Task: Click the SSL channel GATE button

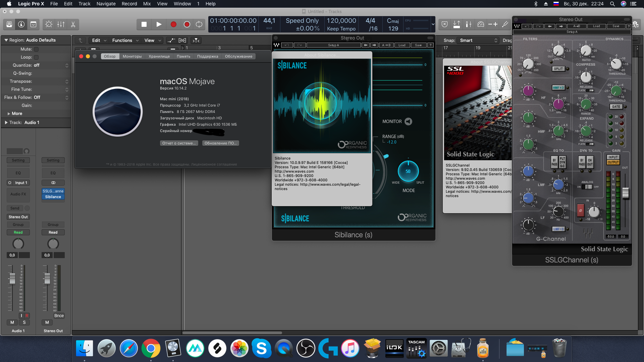Action: (616, 107)
